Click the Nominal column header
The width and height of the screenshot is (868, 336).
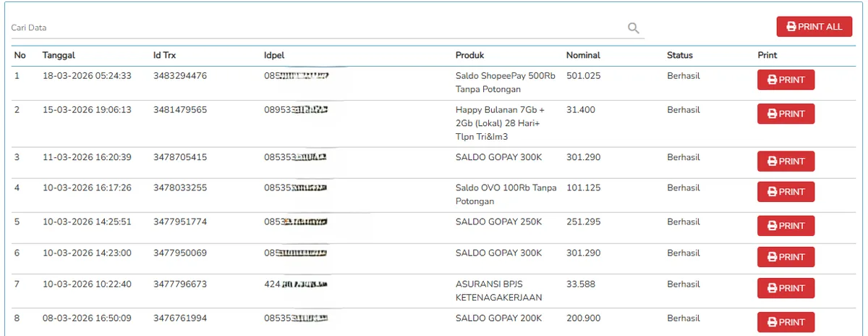pos(583,55)
